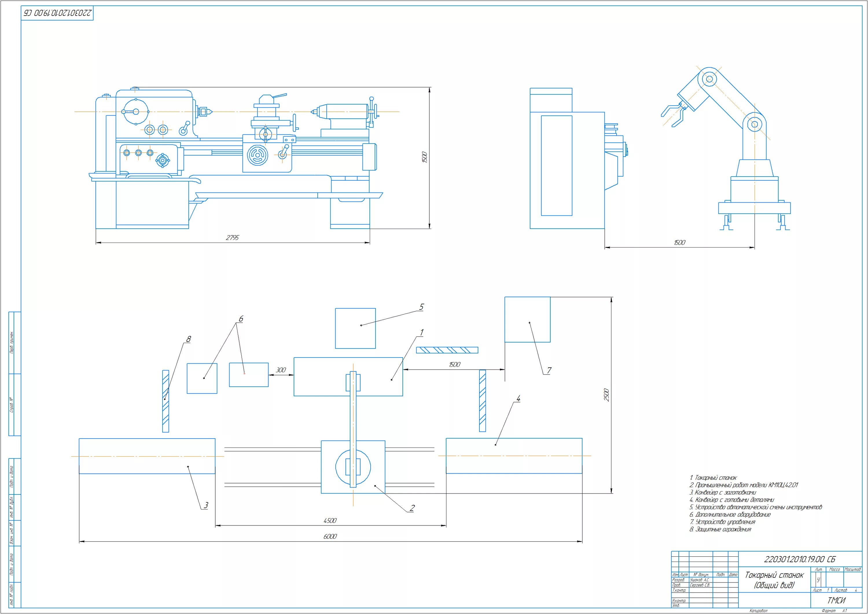Screen dimensions: 868x614
Task: Click callout number 4 above the right conveyor
Action: pos(518,398)
